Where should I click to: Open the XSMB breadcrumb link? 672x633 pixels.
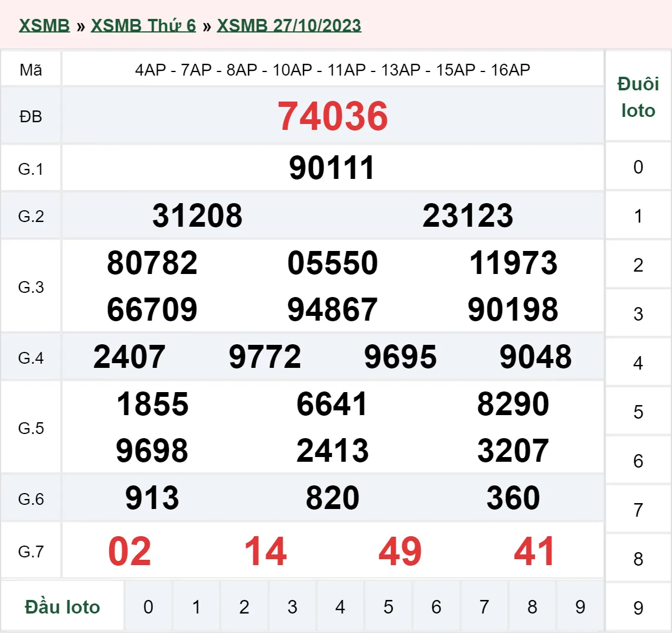(44, 25)
